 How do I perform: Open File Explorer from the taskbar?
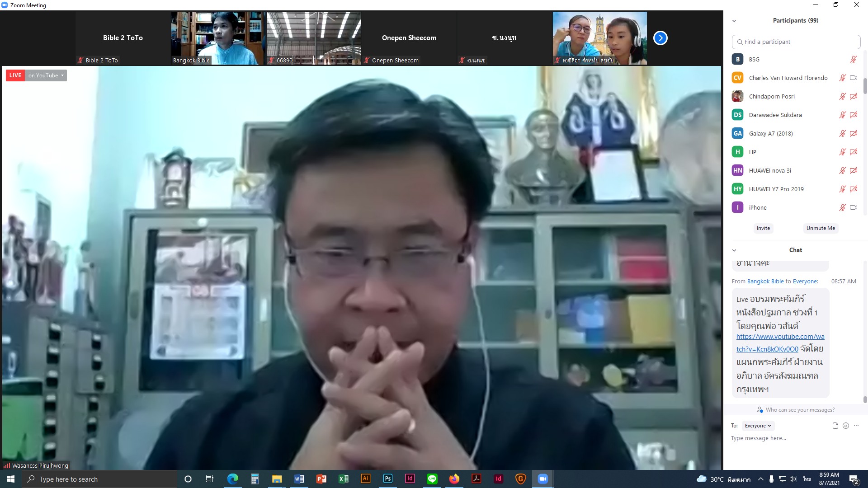click(x=277, y=479)
